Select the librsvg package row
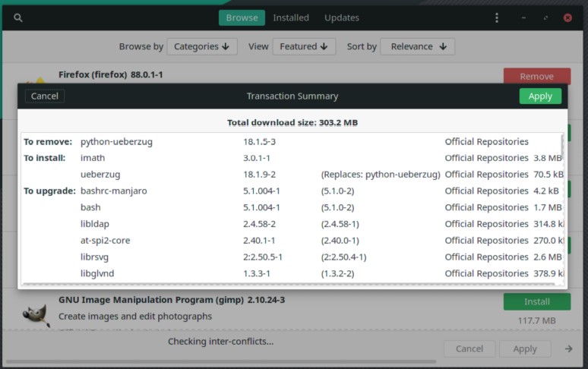The width and height of the screenshot is (588, 369). click(x=292, y=257)
